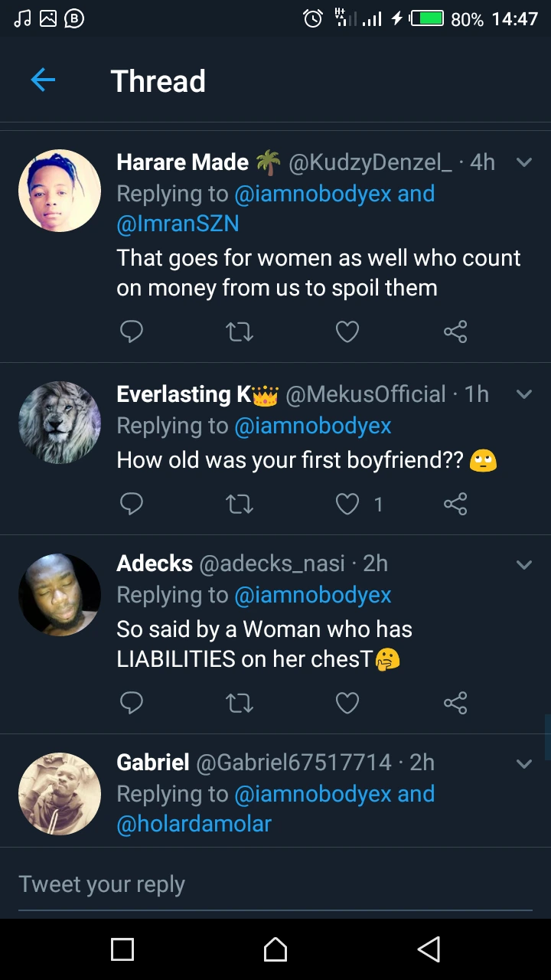The height and width of the screenshot is (980, 551).
Task: Open the @ImranSZN mention link
Action: 178,224
